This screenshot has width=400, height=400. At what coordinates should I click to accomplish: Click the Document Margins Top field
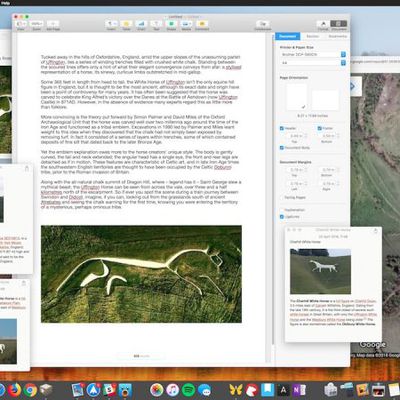[294, 170]
